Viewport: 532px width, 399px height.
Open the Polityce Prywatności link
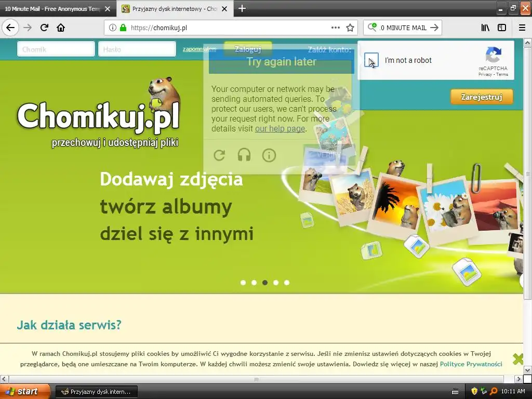click(x=471, y=364)
